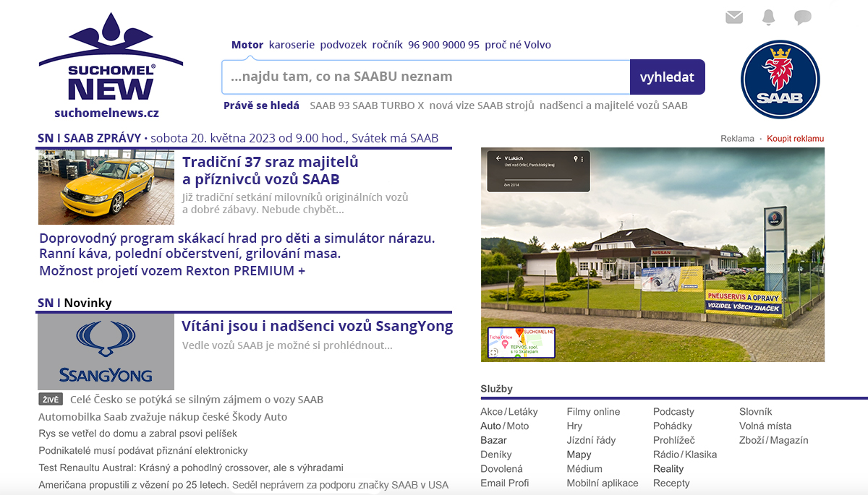Check notifications via the bell icon
The height and width of the screenshot is (495, 868).
point(768,17)
